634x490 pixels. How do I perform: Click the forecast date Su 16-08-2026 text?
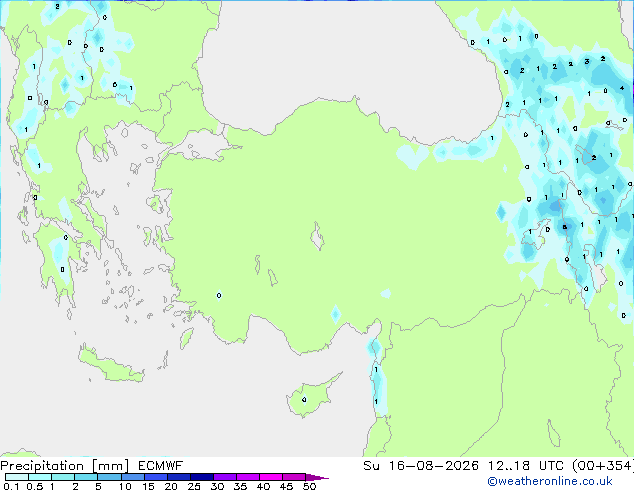[x=421, y=466]
